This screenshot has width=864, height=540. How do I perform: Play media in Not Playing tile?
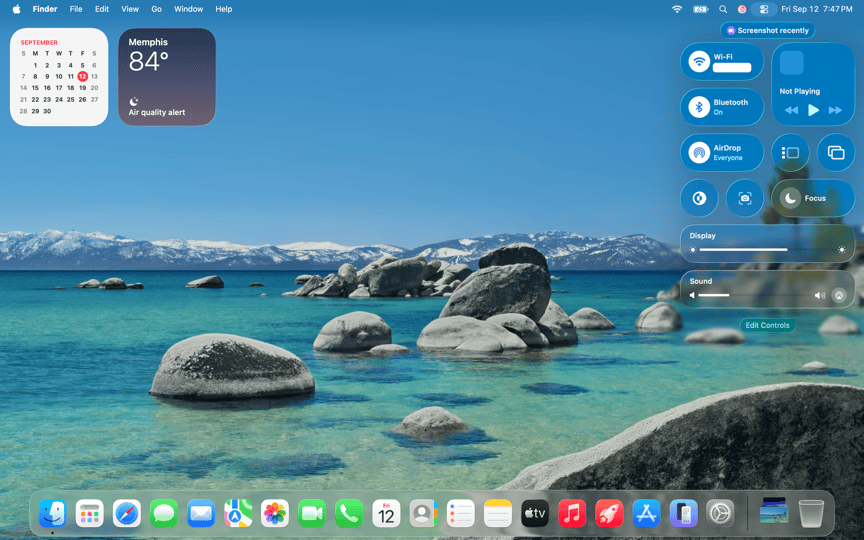(x=813, y=110)
